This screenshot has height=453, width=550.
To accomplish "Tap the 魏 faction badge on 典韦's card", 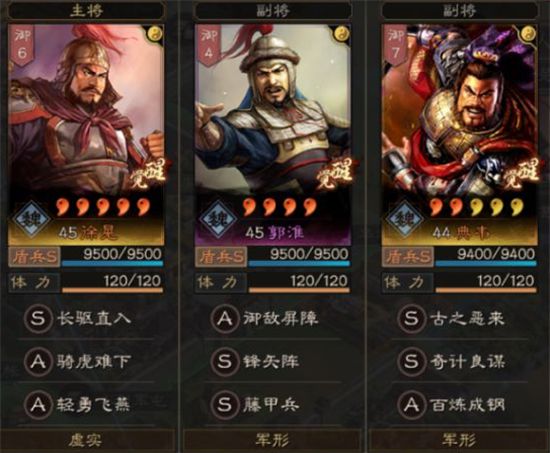I will 405,219.
